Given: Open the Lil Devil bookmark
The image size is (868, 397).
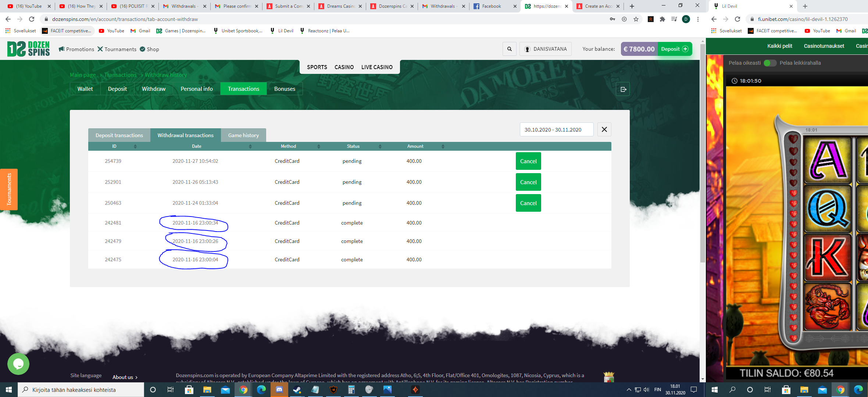Looking at the screenshot, I should pyautogui.click(x=282, y=31).
